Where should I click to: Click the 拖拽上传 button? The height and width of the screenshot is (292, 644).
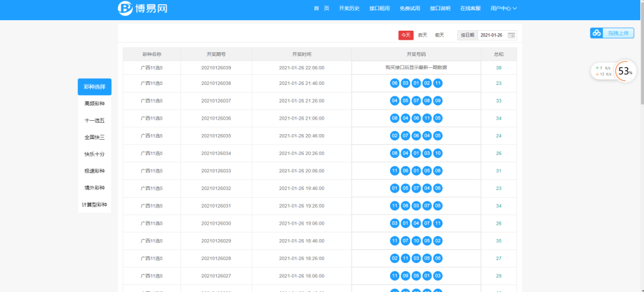tap(613, 33)
